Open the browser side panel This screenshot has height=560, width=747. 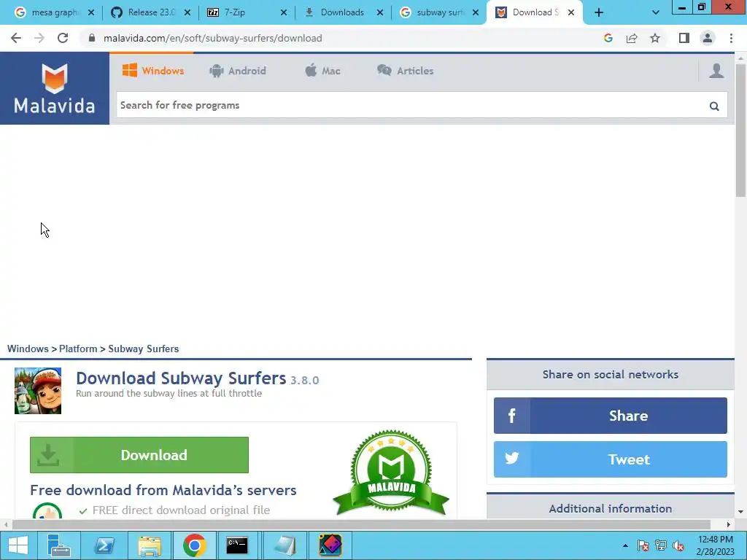coord(684,38)
